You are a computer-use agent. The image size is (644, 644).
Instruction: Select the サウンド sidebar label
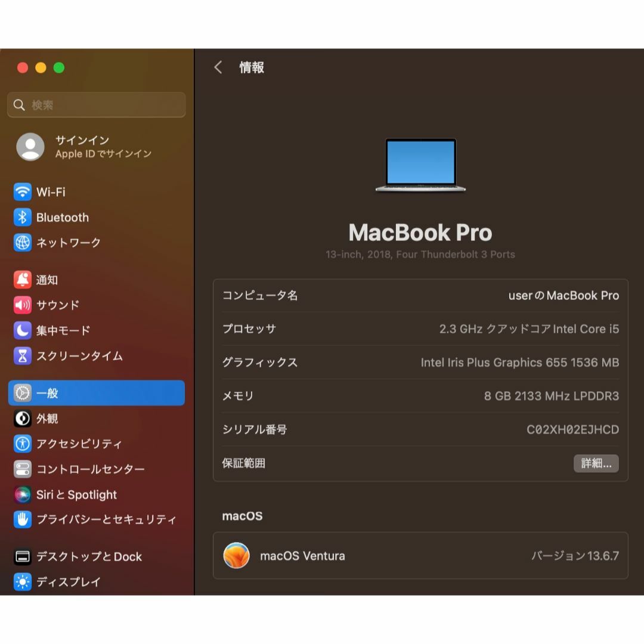point(57,305)
